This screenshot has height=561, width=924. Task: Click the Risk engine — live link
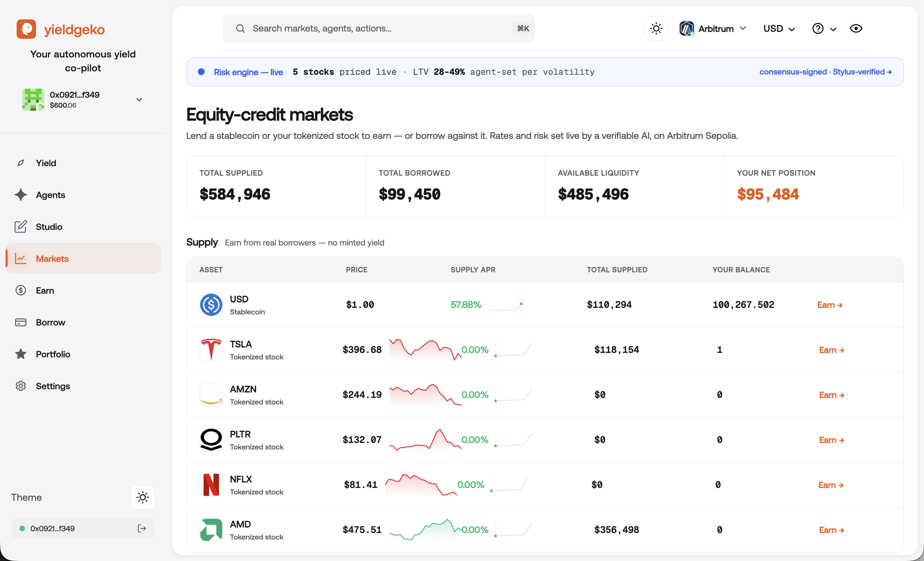click(x=248, y=72)
